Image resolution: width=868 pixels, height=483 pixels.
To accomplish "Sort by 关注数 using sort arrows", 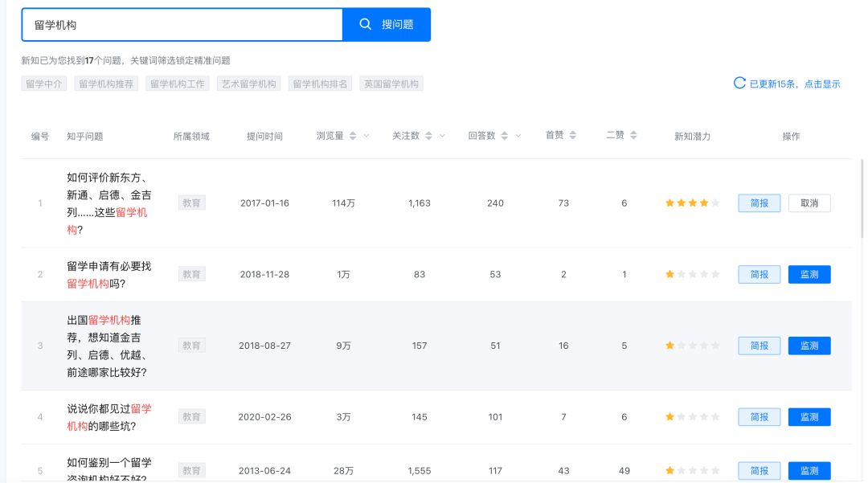I will (x=428, y=136).
